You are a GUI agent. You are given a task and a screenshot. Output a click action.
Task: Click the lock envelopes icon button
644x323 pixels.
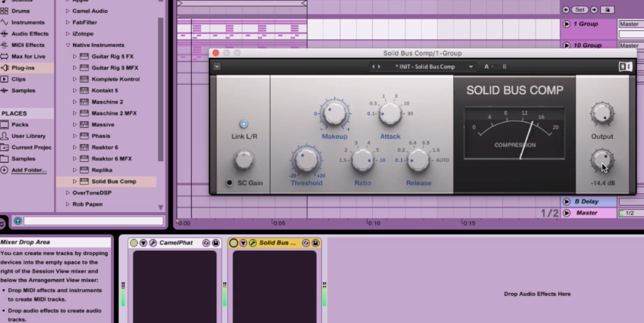[x=608, y=9]
